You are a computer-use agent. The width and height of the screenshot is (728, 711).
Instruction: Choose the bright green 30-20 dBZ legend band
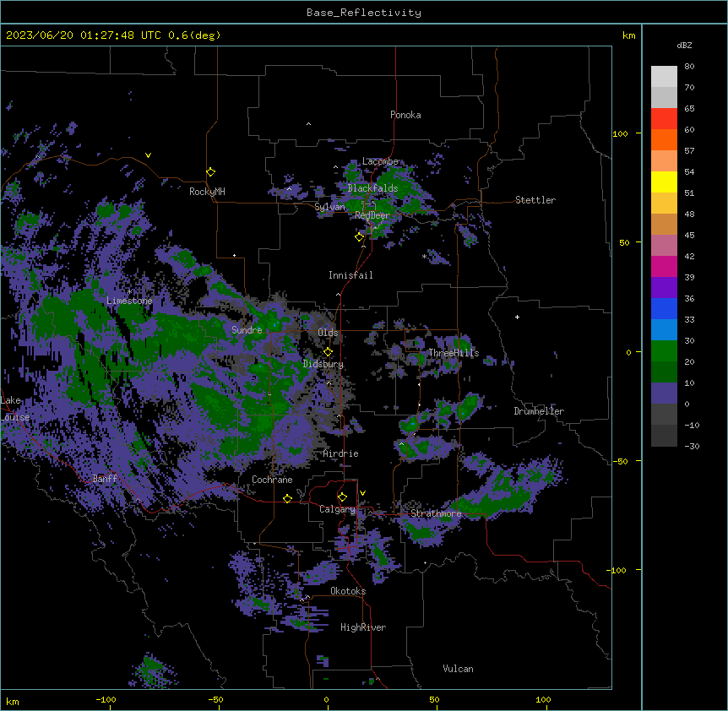pyautogui.click(x=664, y=351)
